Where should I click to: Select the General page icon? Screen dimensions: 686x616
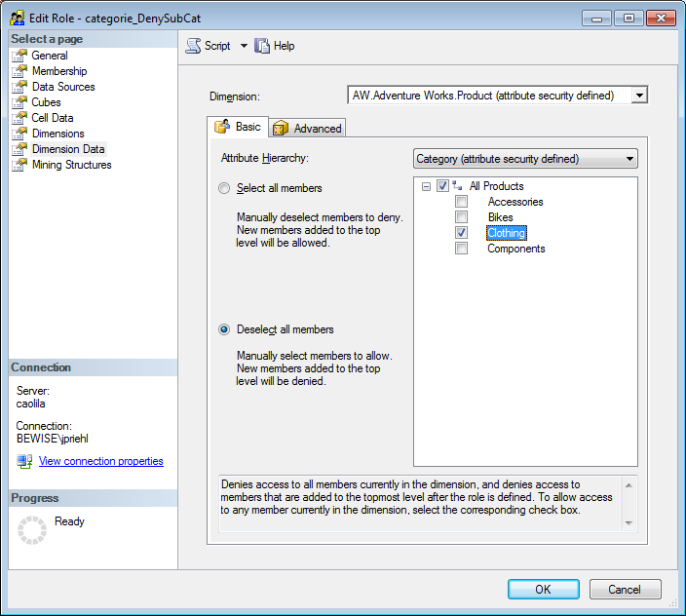tap(19, 56)
